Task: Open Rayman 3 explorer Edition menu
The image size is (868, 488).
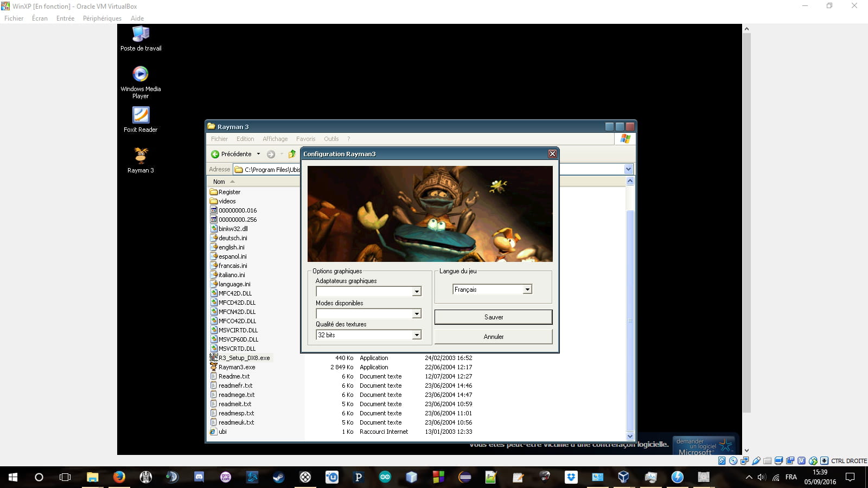Action: click(x=245, y=139)
